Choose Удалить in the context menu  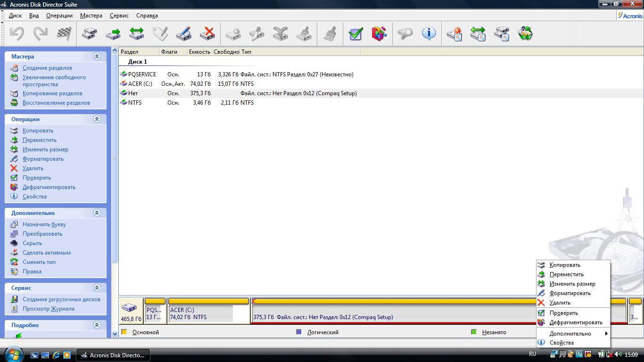click(573, 303)
